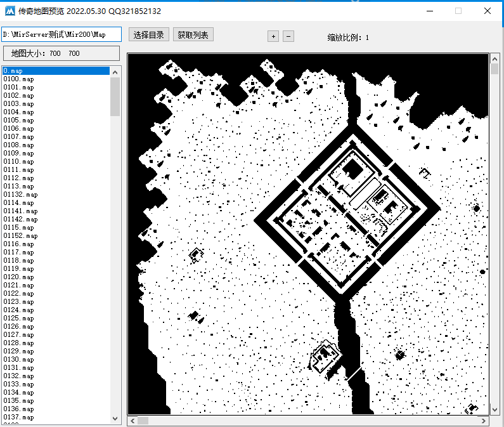This screenshot has height=427, width=504.
Task: Select 0136.map in the list
Action: 56,410
